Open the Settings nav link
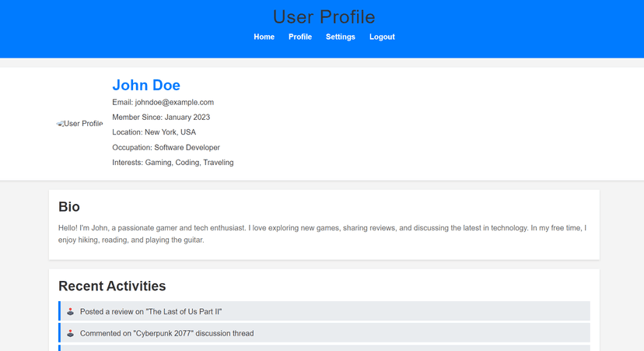Image resolution: width=644 pixels, height=351 pixels. tap(341, 37)
